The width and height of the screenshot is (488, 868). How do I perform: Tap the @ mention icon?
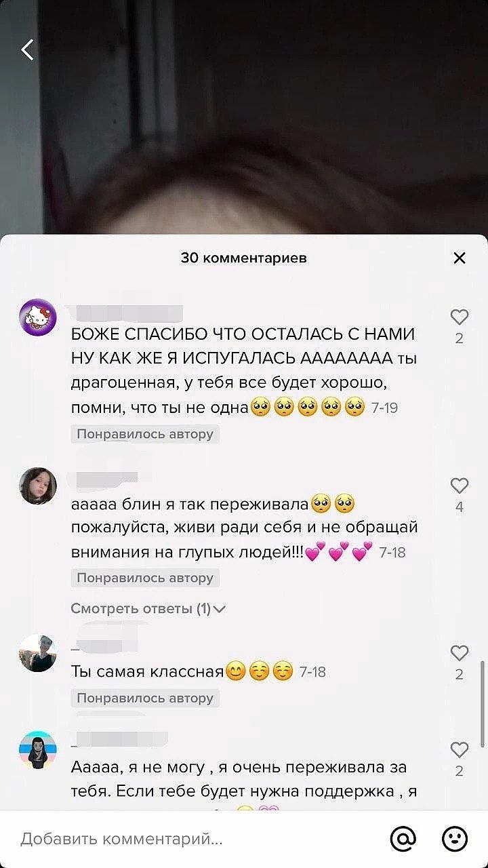point(403,839)
